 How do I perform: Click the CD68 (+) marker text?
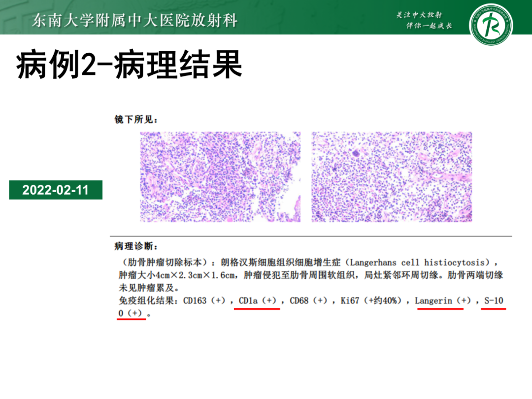pyautogui.click(x=308, y=300)
